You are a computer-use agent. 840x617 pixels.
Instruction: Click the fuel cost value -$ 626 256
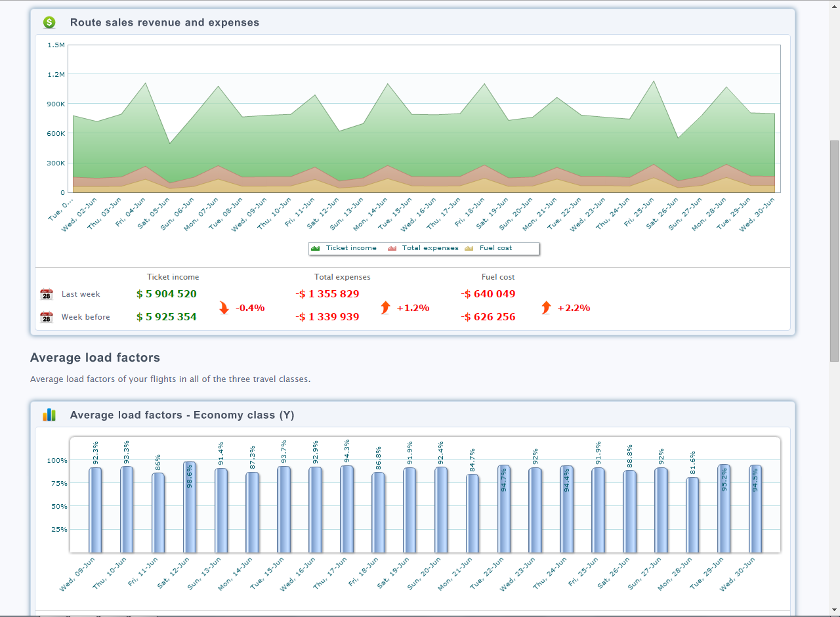pos(488,317)
